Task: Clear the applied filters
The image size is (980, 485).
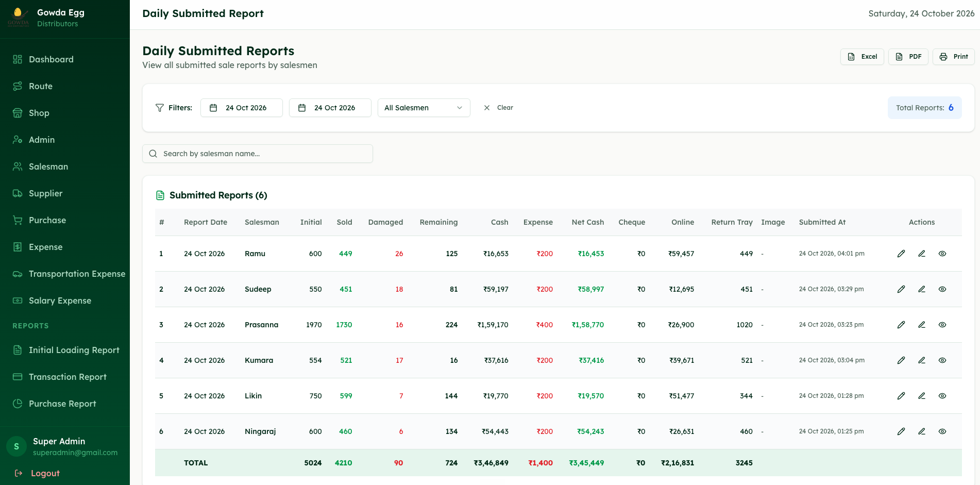Action: coord(498,108)
